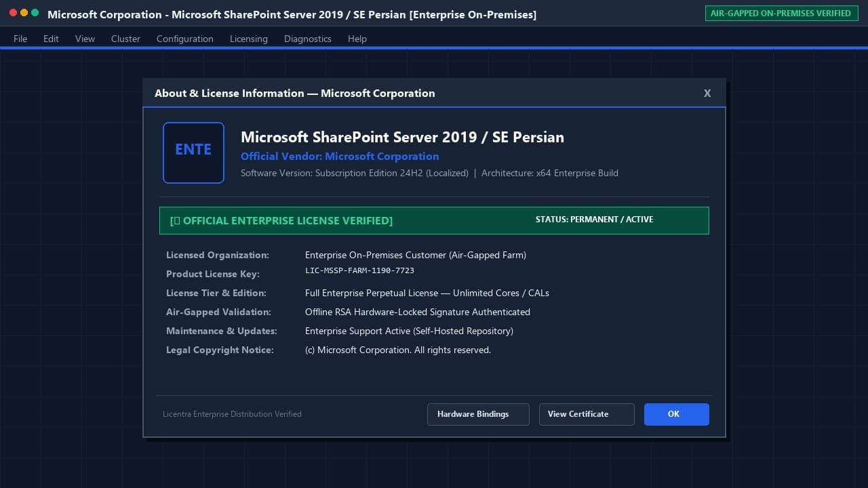Click the License Tier & Edition label
Screen dimensions: 868x488
(216, 293)
